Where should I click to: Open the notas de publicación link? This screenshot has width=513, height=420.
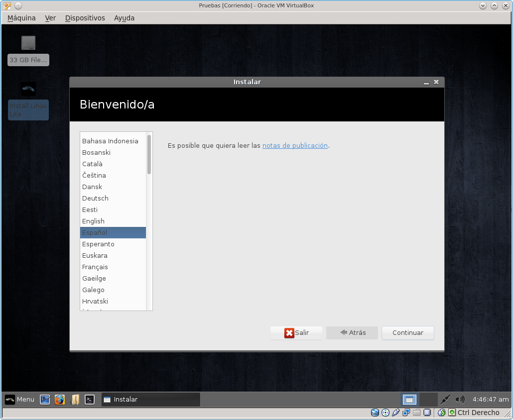pos(295,145)
